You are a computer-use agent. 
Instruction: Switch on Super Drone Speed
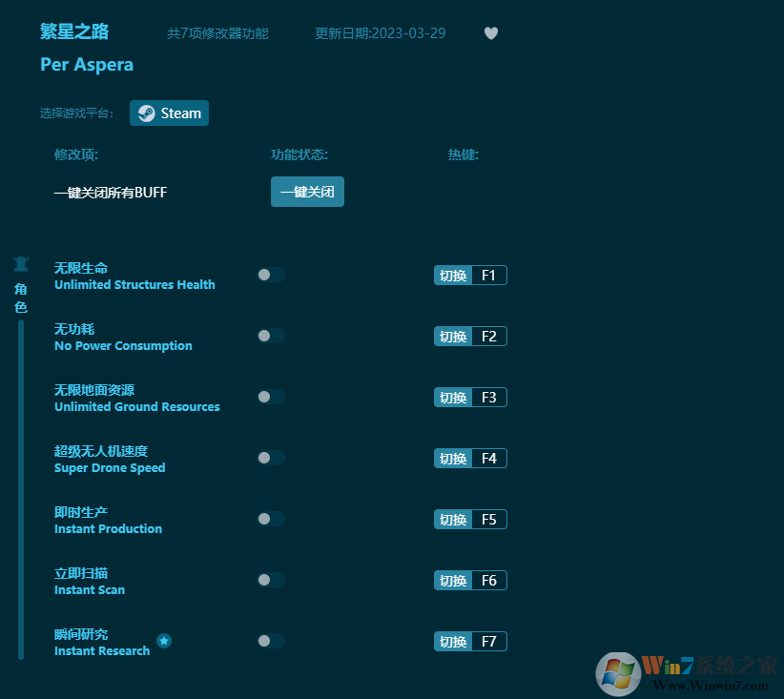(x=271, y=458)
